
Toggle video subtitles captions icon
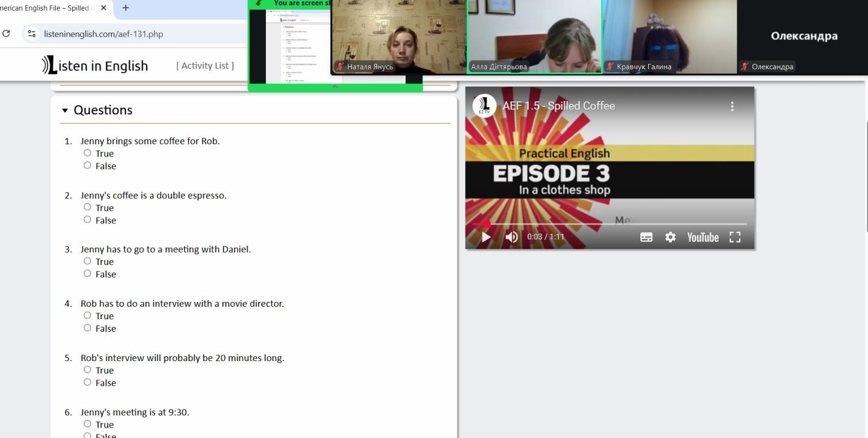click(x=646, y=237)
